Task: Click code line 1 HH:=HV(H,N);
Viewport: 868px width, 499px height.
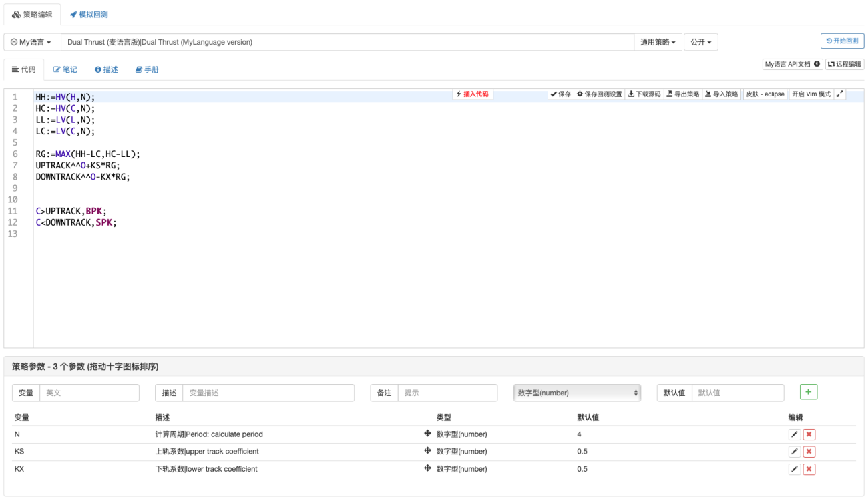Action: point(65,97)
